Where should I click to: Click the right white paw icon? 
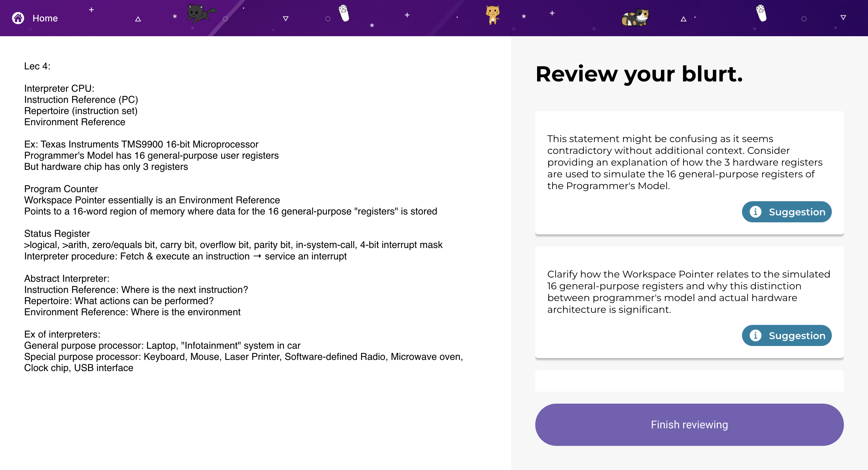(761, 13)
